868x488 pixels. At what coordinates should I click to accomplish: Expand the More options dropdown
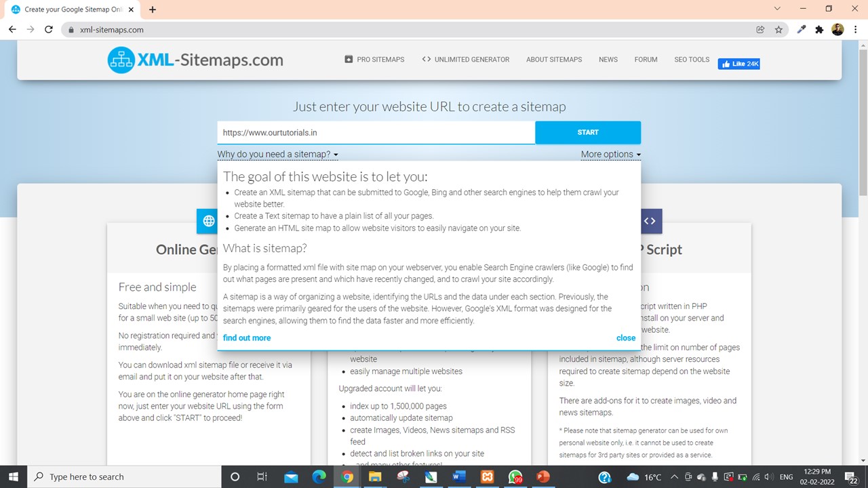pos(610,154)
